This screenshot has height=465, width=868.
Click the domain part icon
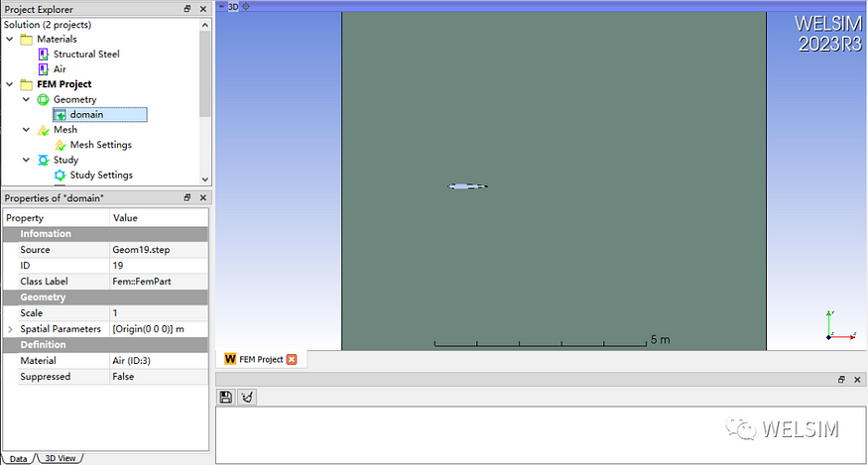click(61, 115)
